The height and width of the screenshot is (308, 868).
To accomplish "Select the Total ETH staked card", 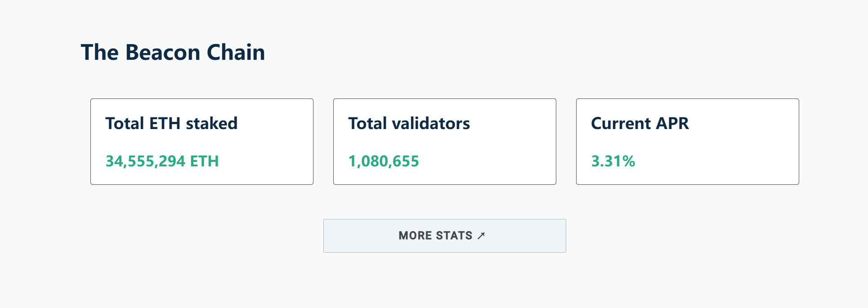I will (x=201, y=141).
